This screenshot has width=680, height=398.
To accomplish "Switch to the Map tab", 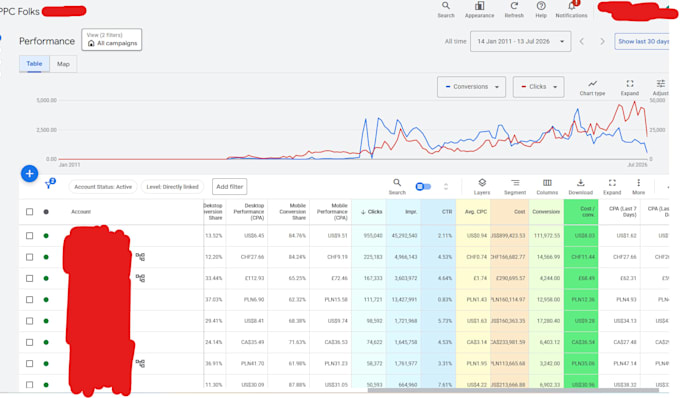I will coord(63,64).
